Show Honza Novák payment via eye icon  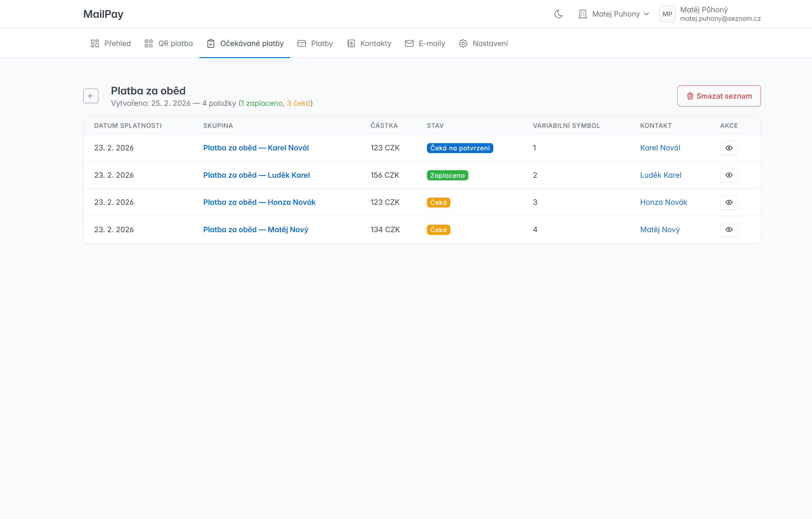(x=729, y=202)
